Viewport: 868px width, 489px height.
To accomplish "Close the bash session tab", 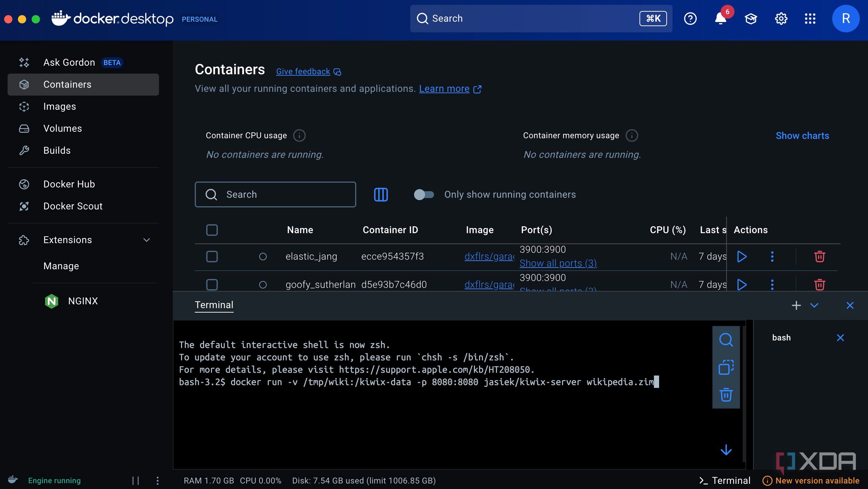I will (840, 338).
